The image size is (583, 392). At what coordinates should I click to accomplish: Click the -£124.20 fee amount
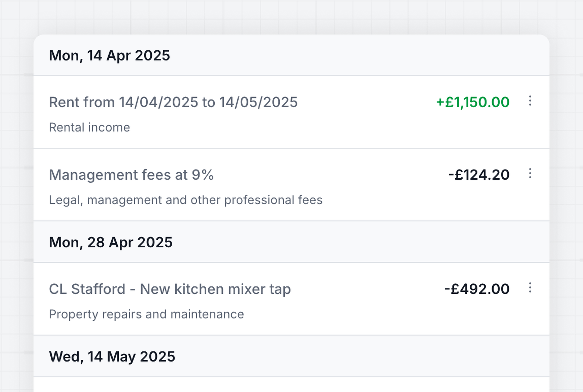click(x=479, y=175)
